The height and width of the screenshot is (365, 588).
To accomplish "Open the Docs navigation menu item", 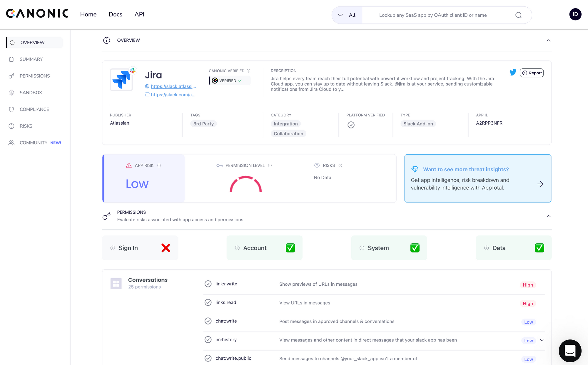I will pyautogui.click(x=116, y=14).
